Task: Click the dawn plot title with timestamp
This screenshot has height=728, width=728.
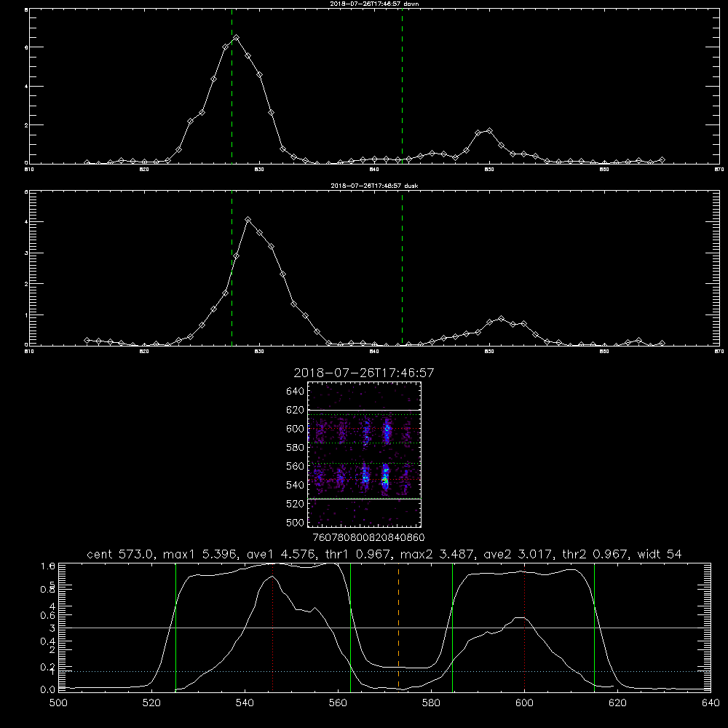Action: point(374,4)
